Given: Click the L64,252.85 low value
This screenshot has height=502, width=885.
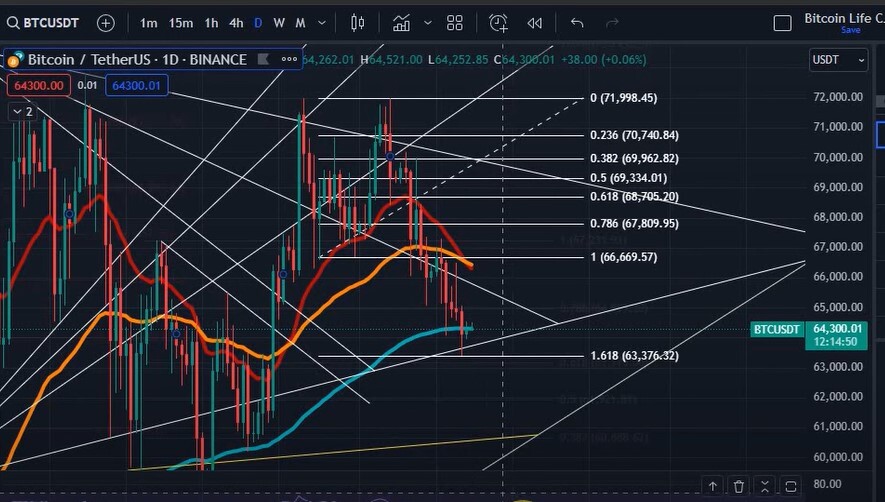Looking at the screenshot, I should 458,59.
